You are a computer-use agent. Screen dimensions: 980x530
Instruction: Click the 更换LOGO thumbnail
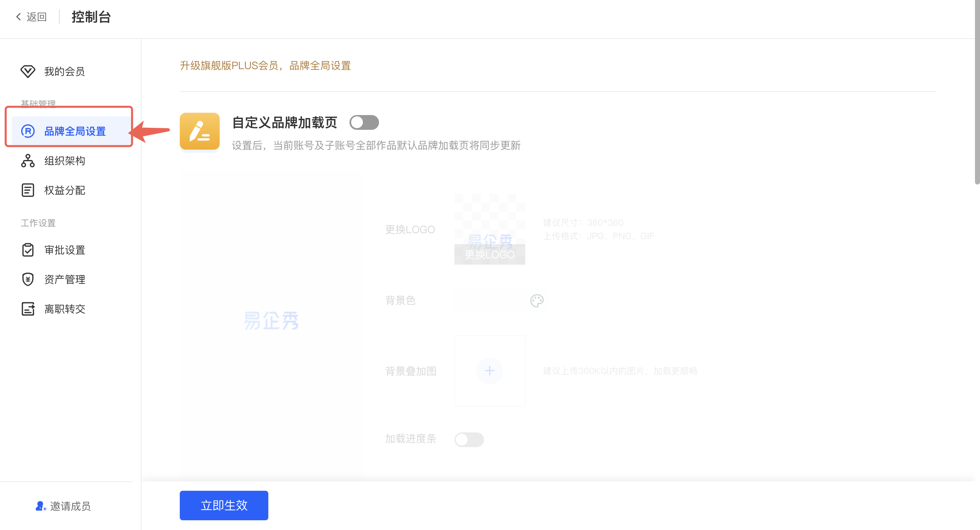point(489,229)
